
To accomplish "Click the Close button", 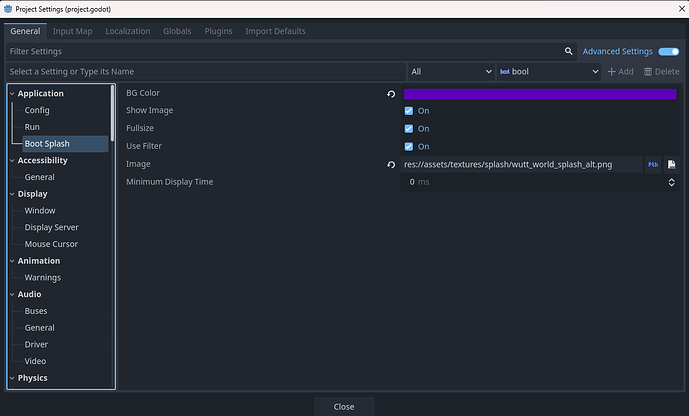I will (x=344, y=406).
